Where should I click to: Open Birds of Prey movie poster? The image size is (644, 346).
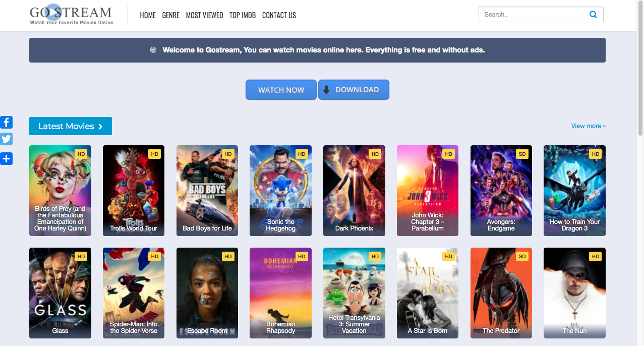60,191
